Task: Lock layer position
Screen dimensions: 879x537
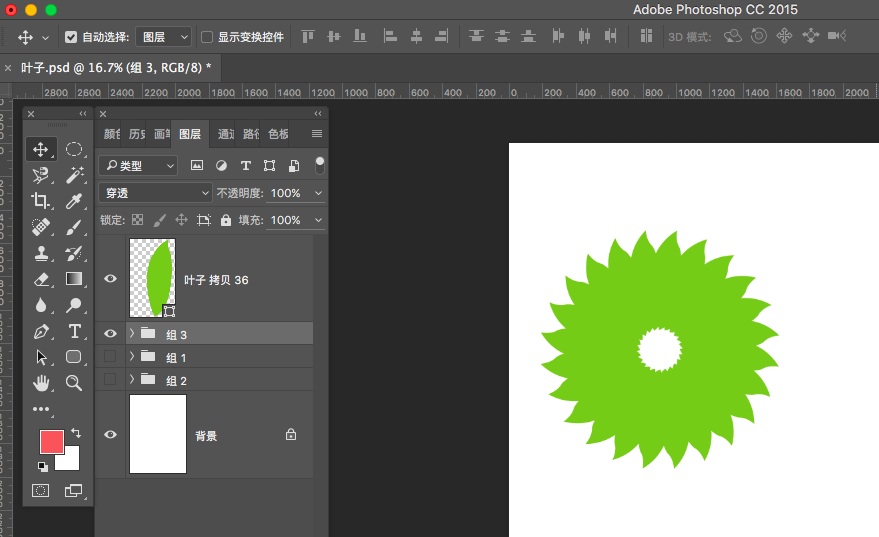Action: [181, 220]
